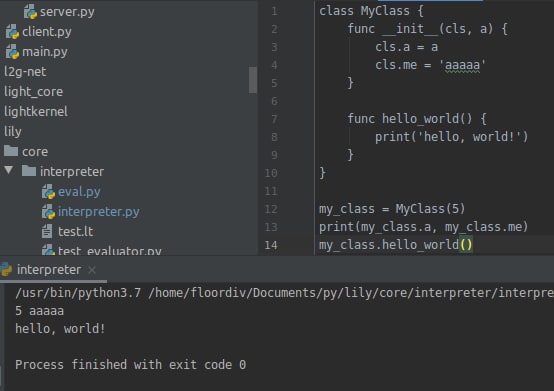Click 'cls.a = a' code line

click(x=406, y=47)
